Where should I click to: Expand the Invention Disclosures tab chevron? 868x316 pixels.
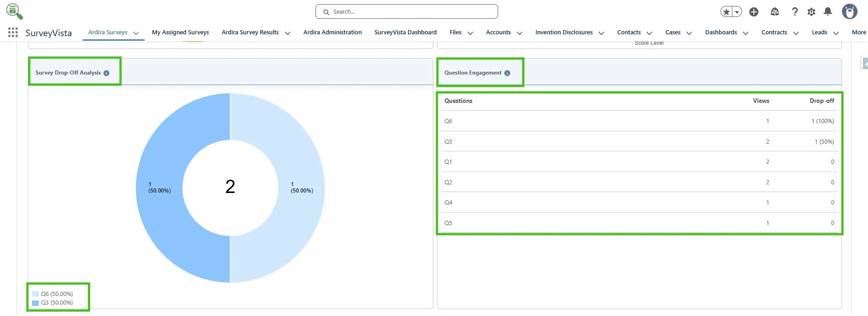click(x=601, y=33)
